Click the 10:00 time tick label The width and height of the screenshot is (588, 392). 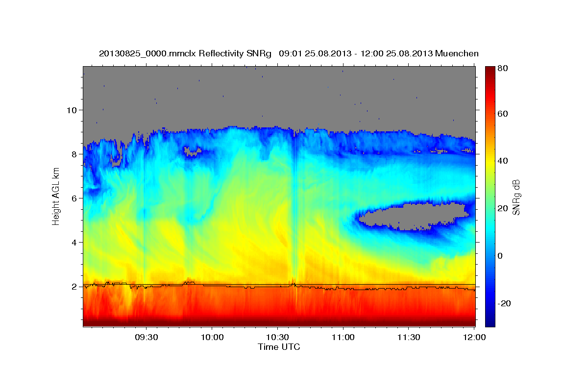click(212, 338)
